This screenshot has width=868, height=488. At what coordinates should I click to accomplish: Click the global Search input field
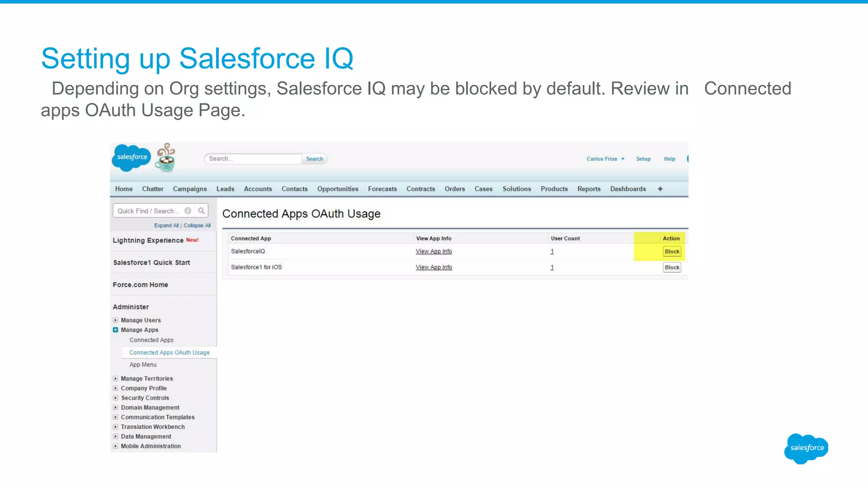pyautogui.click(x=253, y=159)
